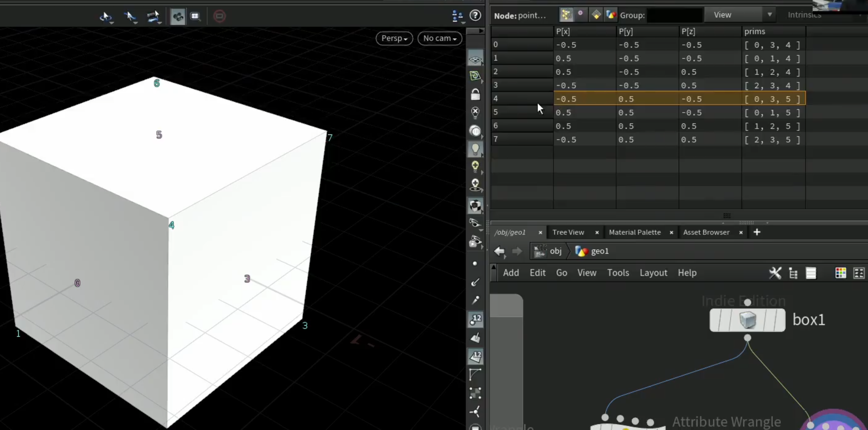The height and width of the screenshot is (430, 868).
Task: Switch to the Material Palette tab
Action: (635, 232)
